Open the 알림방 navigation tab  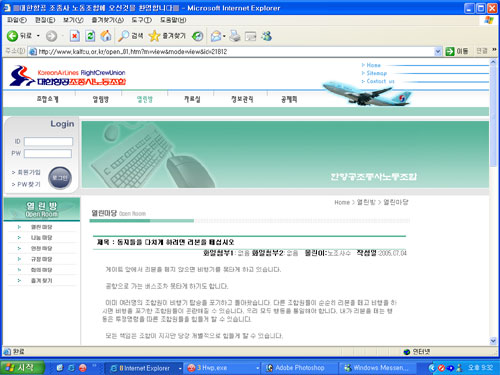point(101,99)
